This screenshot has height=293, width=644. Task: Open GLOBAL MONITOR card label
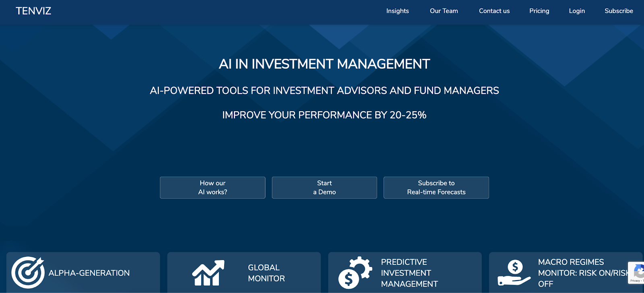click(x=266, y=273)
